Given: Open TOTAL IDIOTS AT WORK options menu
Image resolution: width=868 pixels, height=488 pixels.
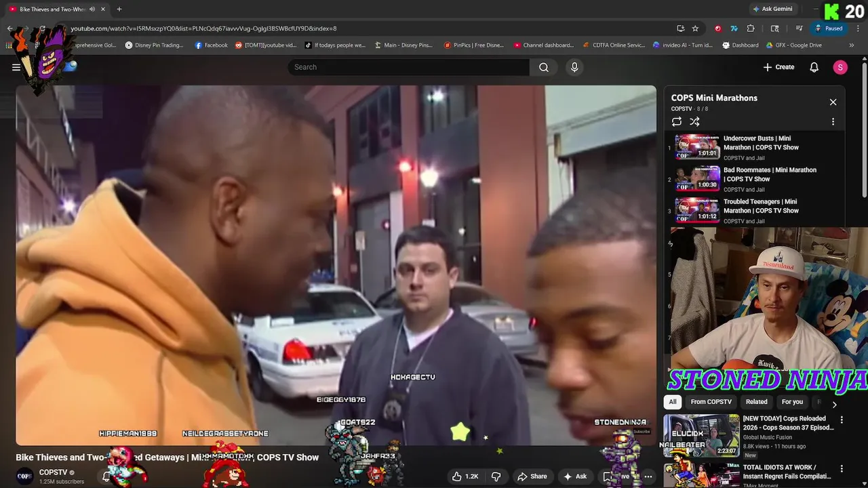Looking at the screenshot, I should coord(842,469).
